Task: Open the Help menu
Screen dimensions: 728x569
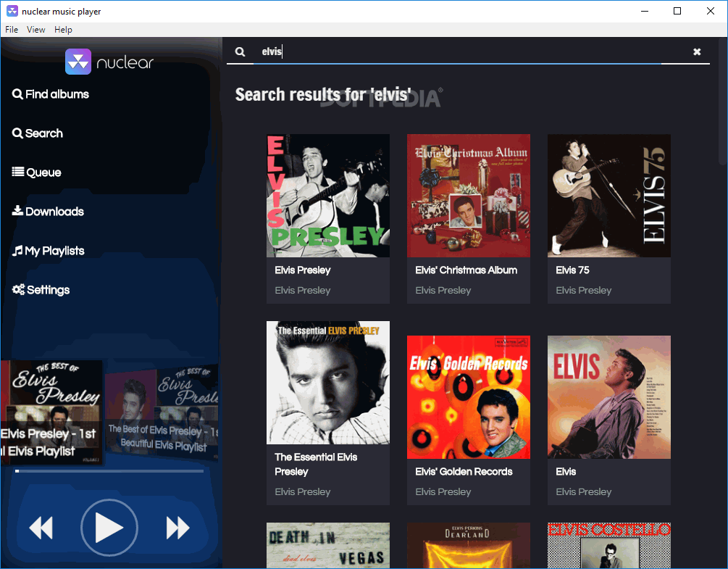Action: point(63,30)
